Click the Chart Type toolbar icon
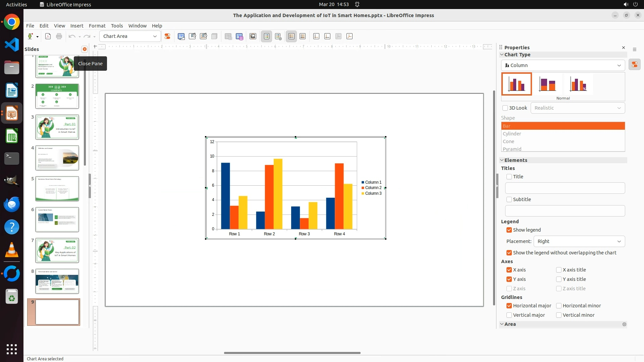Image resolution: width=644 pixels, height=362 pixels. pyautogui.click(x=181, y=36)
